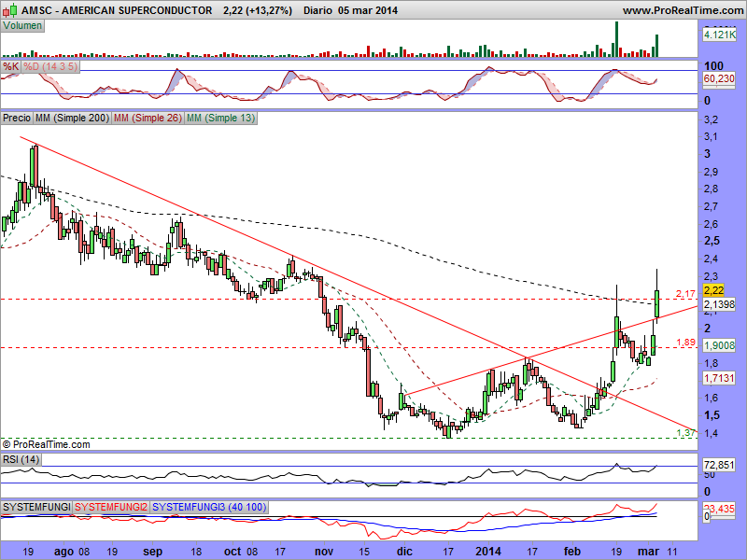The height and width of the screenshot is (560, 747).
Task: Click the Diario 05 mar 2014 date text
Action: click(351, 10)
